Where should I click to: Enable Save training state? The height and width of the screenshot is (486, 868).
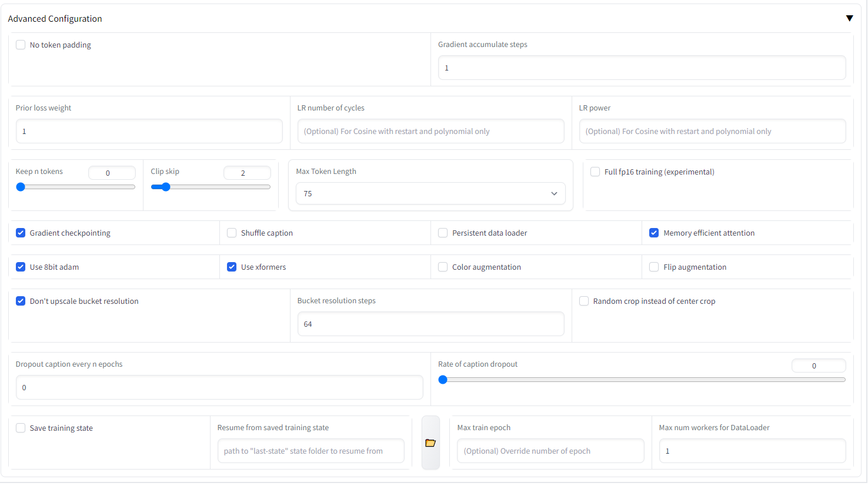point(21,428)
